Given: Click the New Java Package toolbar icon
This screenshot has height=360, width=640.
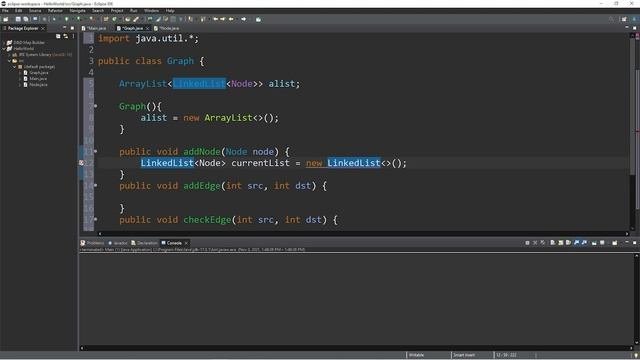Looking at the screenshot, I should point(106,19).
